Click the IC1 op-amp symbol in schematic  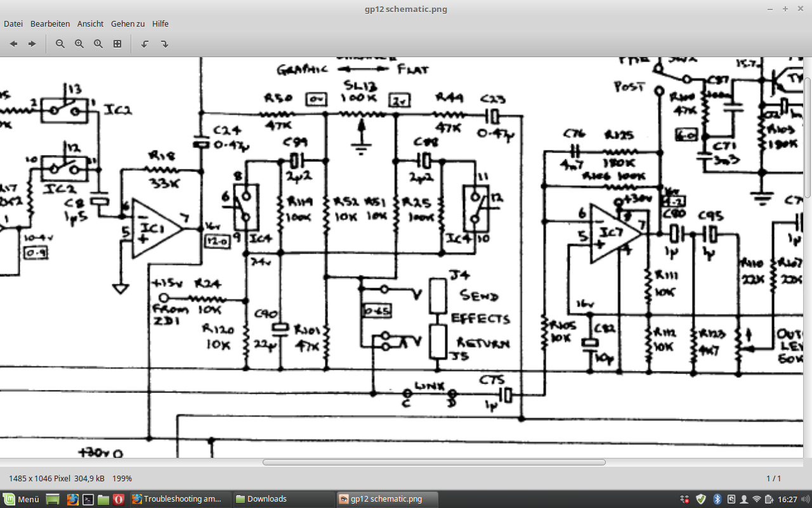click(x=157, y=230)
